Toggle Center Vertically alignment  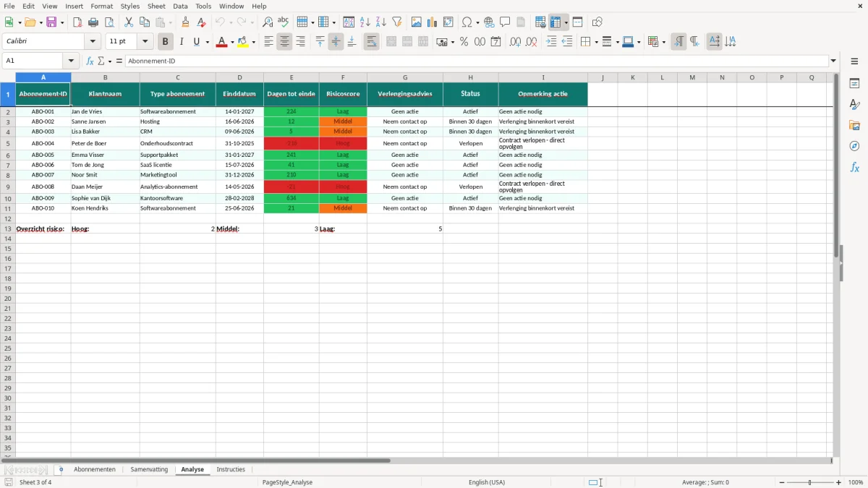pyautogui.click(x=336, y=42)
